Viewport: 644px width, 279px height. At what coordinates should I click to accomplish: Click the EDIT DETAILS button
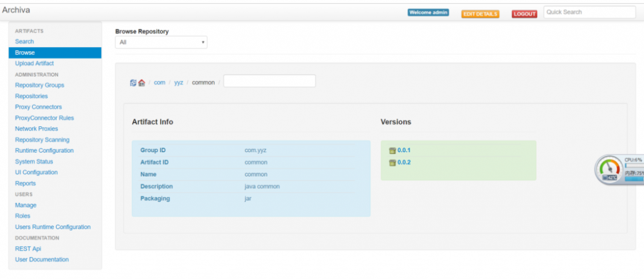click(x=480, y=14)
